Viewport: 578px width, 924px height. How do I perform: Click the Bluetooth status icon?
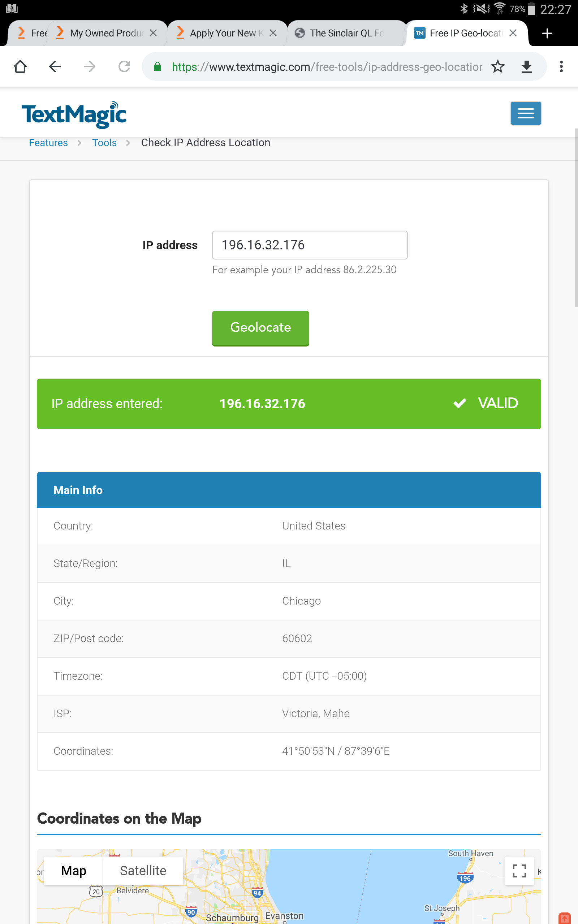(x=464, y=8)
